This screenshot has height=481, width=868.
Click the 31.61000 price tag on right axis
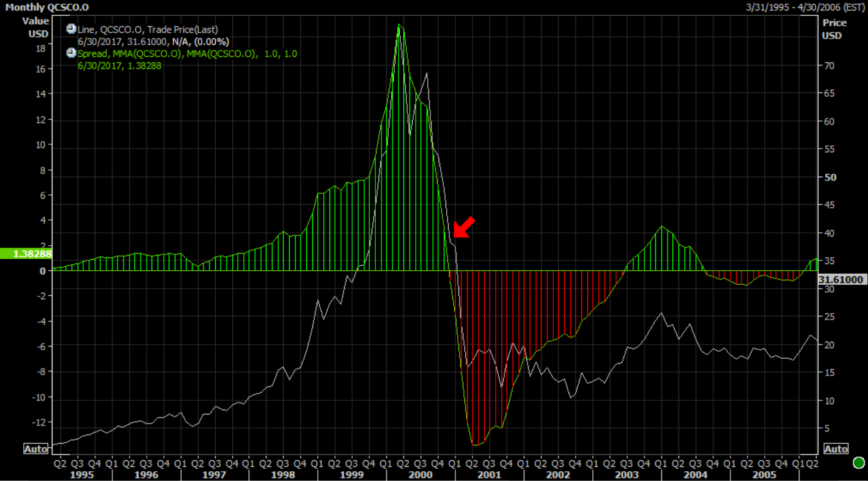[842, 279]
